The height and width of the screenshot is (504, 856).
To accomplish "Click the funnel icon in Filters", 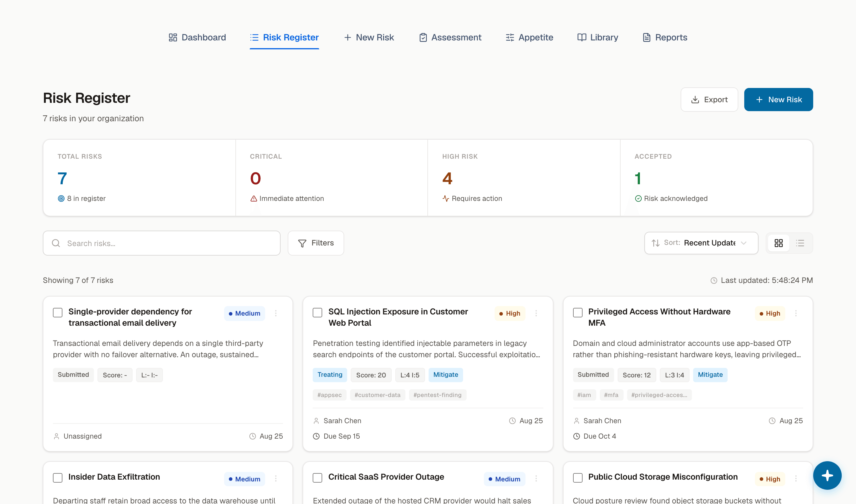I will click(x=302, y=243).
